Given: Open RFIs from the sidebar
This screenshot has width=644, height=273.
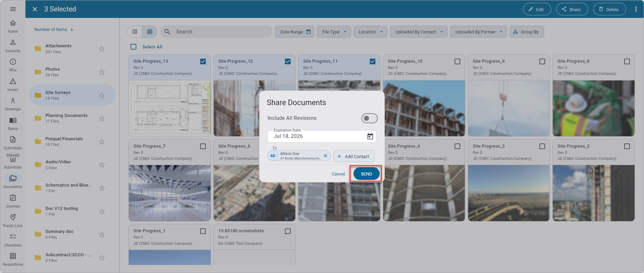Looking at the screenshot, I should (x=13, y=65).
